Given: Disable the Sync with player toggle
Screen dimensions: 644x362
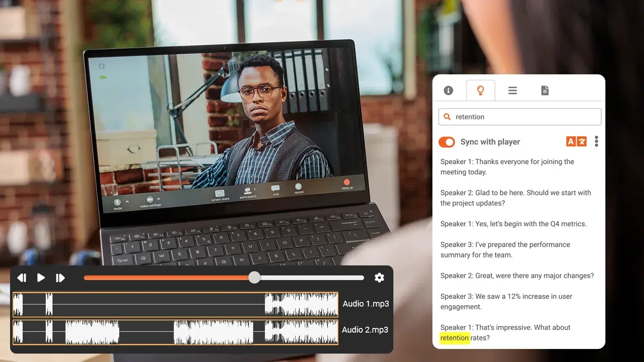Looking at the screenshot, I should tap(447, 142).
